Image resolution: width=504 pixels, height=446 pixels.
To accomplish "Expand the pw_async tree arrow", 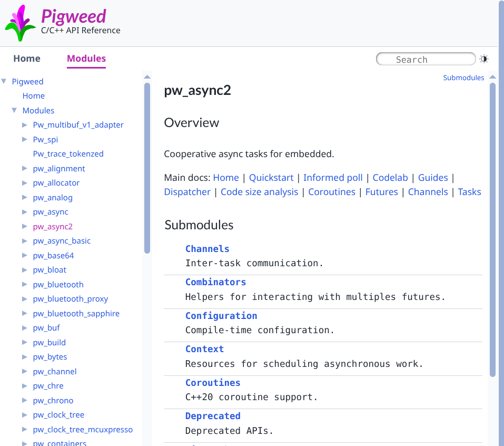I will point(24,212).
